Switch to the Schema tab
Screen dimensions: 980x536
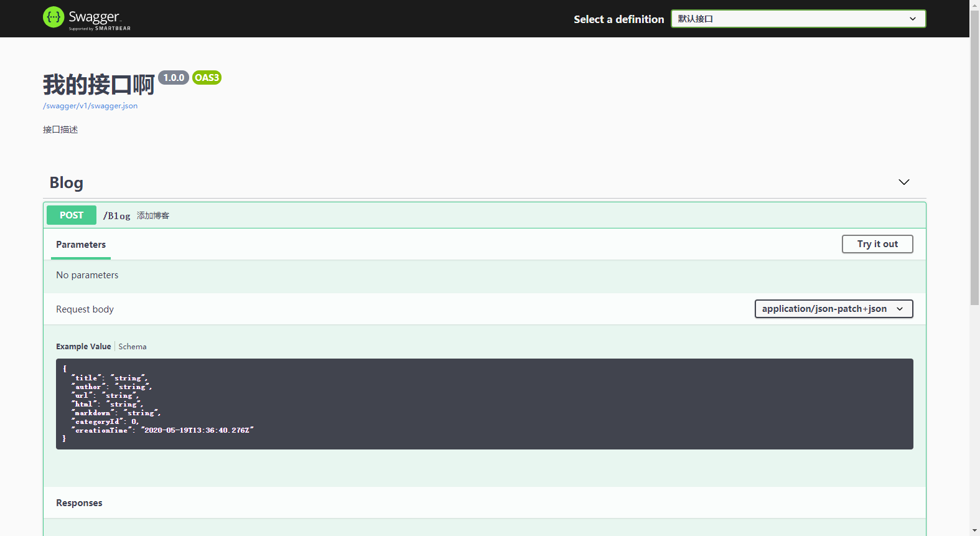[133, 347]
